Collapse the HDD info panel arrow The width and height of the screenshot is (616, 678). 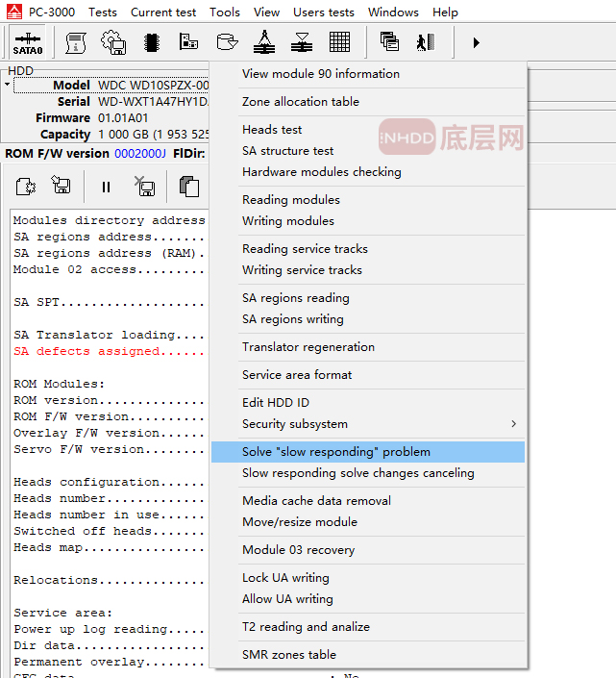[7, 84]
